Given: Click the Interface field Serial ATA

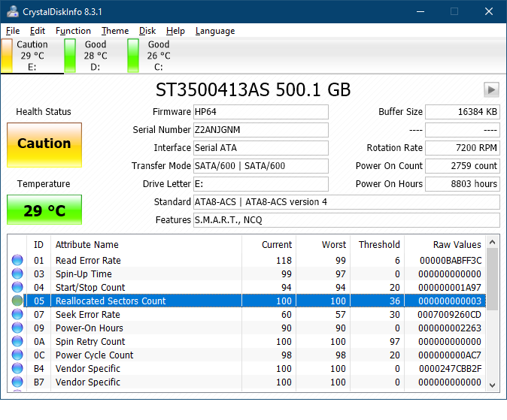Looking at the screenshot, I should pyautogui.click(x=261, y=148).
